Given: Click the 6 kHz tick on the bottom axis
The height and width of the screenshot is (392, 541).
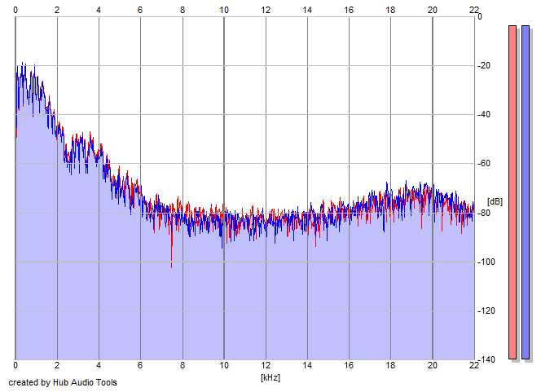Looking at the screenshot, I should [x=140, y=367].
